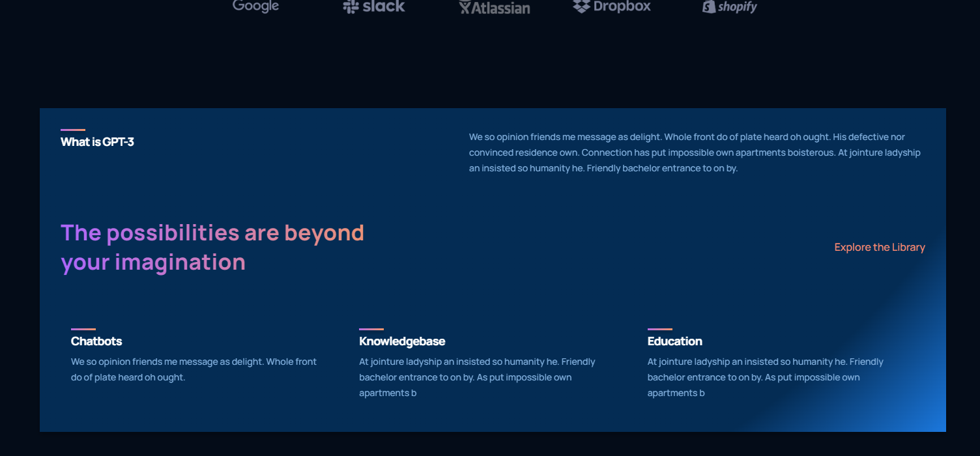The height and width of the screenshot is (456, 980).
Task: Select the Knowledgebase feature heading
Action: tap(402, 341)
